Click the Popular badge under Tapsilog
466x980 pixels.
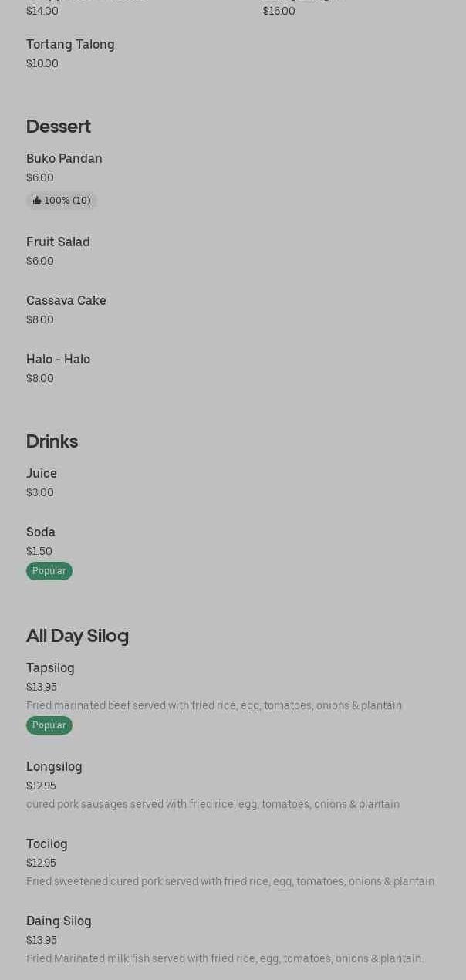49,725
